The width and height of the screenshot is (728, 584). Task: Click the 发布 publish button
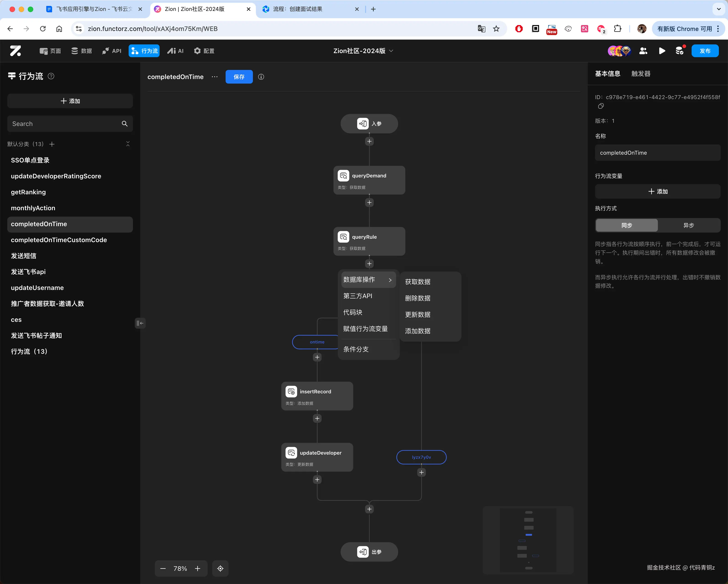click(705, 51)
